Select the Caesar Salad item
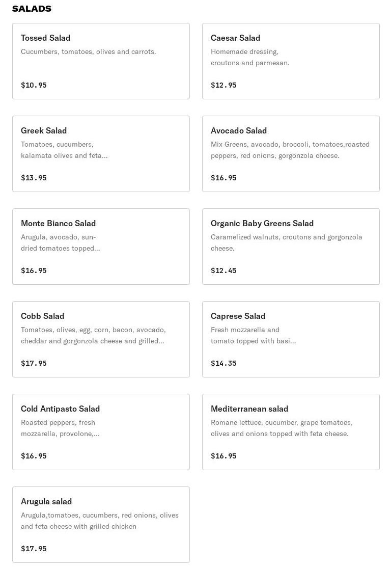 (291, 61)
